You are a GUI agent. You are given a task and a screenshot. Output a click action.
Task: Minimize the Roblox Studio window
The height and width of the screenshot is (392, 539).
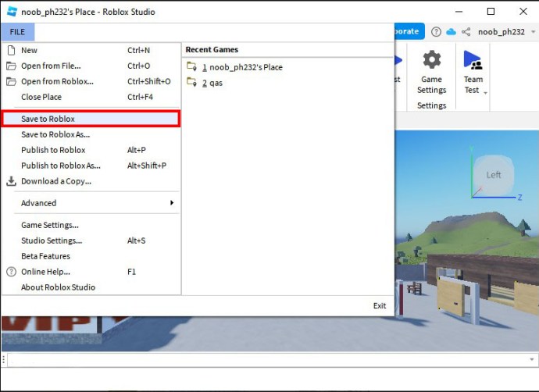coord(459,12)
